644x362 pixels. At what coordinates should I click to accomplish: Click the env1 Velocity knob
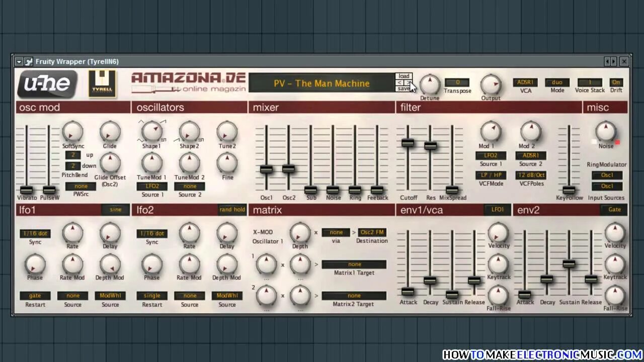point(498,233)
